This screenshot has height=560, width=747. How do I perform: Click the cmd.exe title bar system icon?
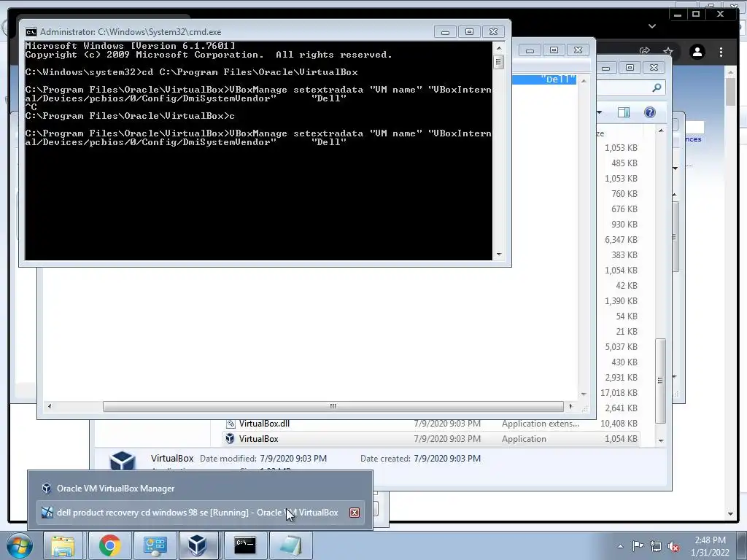[31, 32]
